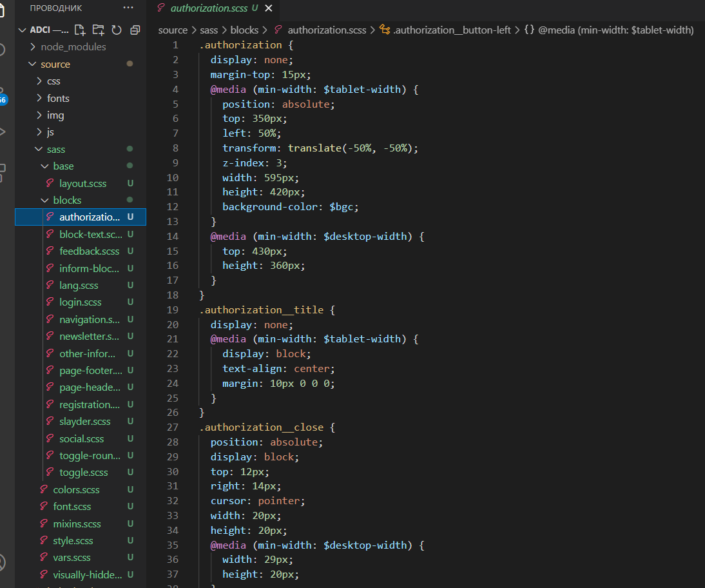Select the authorization.scss tab
Screen dimensions: 705x588
(209, 8)
